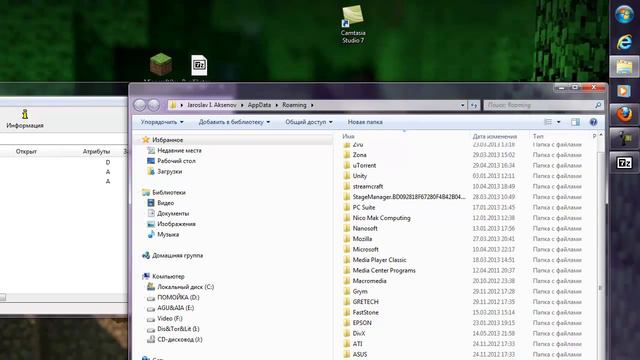Open the Общий доступ dropdown
The image size is (640, 360).
click(309, 122)
